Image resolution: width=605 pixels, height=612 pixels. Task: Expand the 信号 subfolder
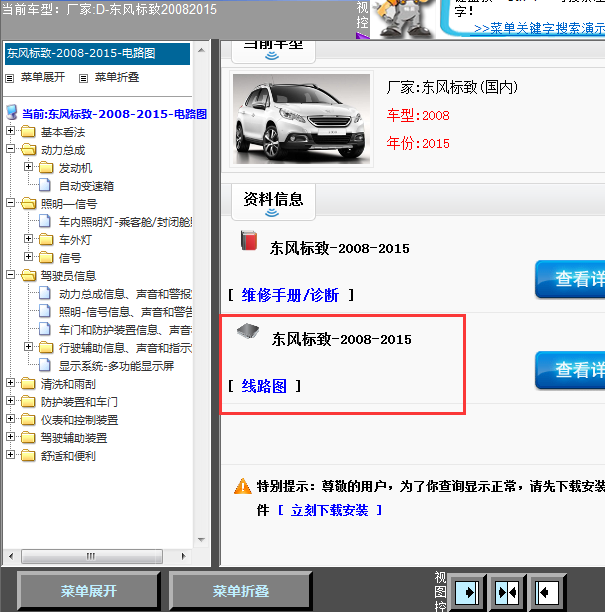click(x=28, y=256)
